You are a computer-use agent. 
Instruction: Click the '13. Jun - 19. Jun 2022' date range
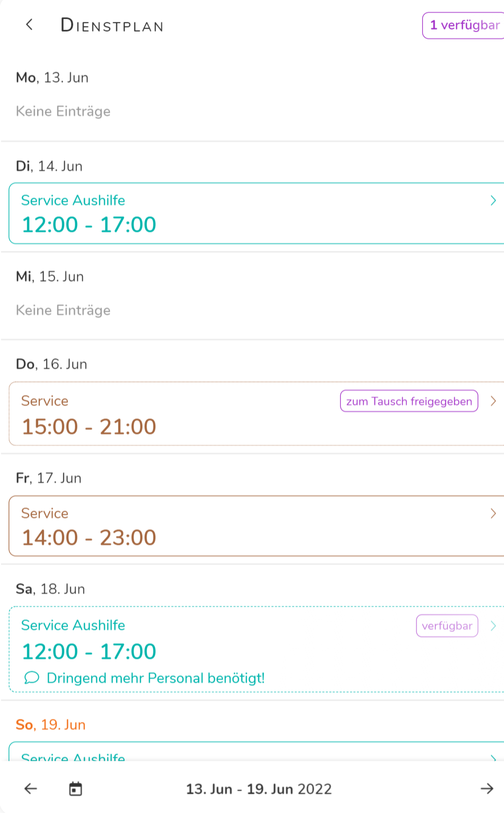coord(258,789)
